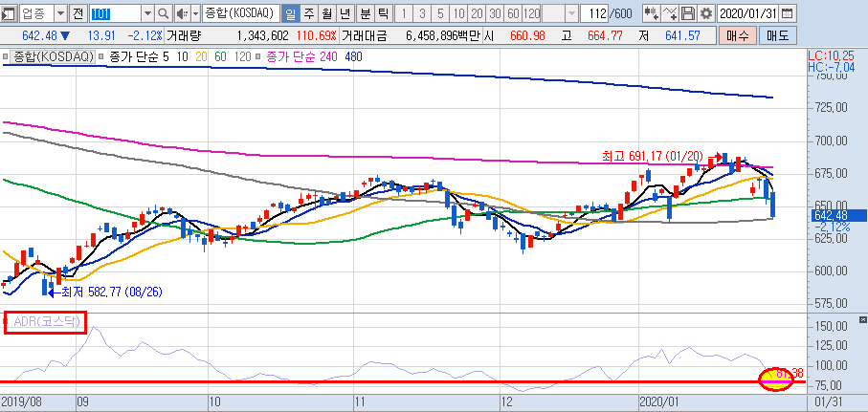Click the 112 bar count field
The height and width of the screenshot is (412, 868).
pos(593,12)
